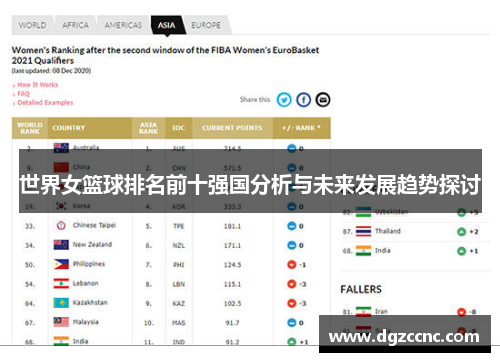Share ranking via email icon

pyautogui.click(x=323, y=100)
